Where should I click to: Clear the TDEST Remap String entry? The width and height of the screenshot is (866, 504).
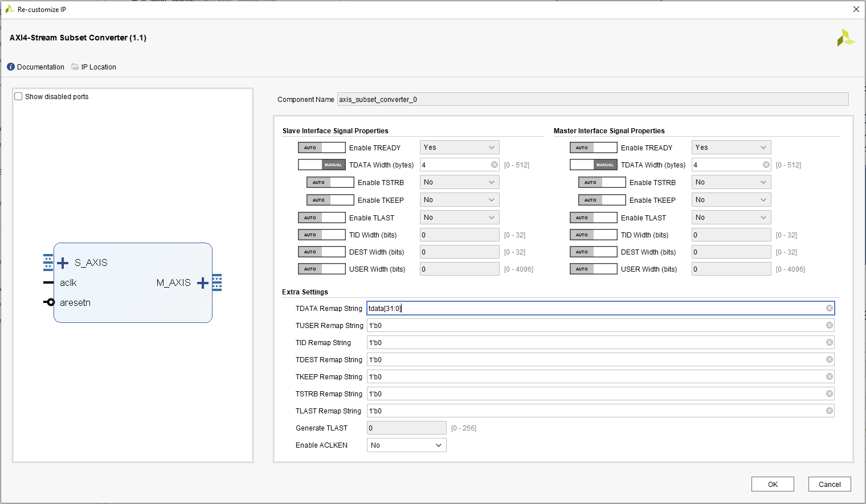tap(830, 359)
